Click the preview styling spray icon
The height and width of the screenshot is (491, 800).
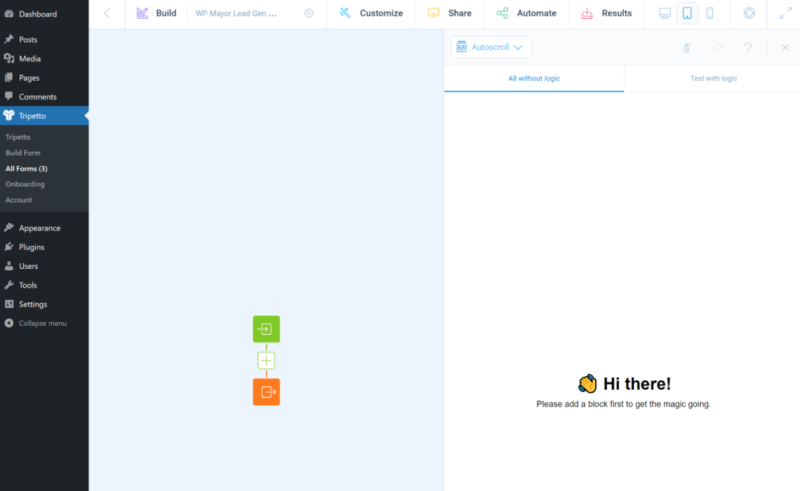pos(687,47)
